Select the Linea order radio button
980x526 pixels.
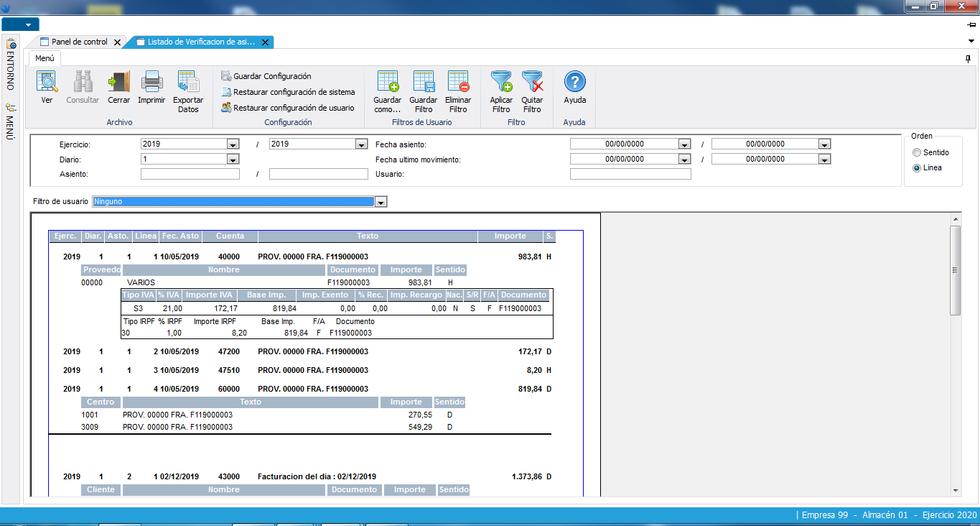point(916,168)
